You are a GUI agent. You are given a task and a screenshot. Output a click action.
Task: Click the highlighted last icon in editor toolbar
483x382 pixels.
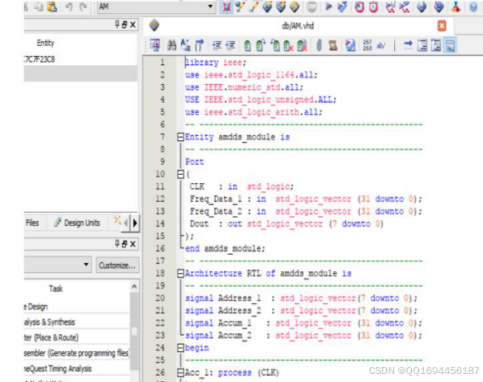click(x=450, y=45)
